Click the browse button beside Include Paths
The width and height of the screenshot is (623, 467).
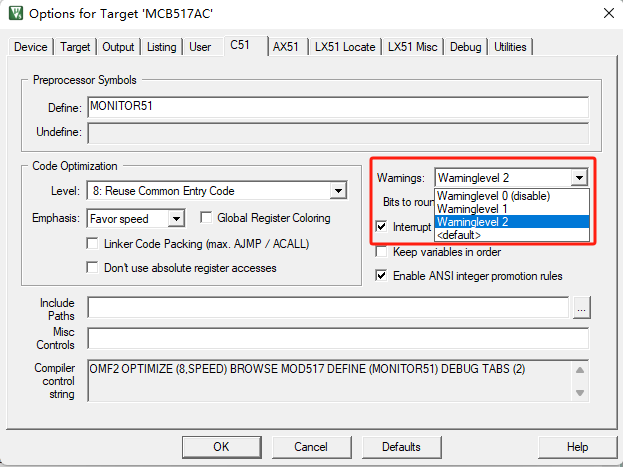point(581,308)
